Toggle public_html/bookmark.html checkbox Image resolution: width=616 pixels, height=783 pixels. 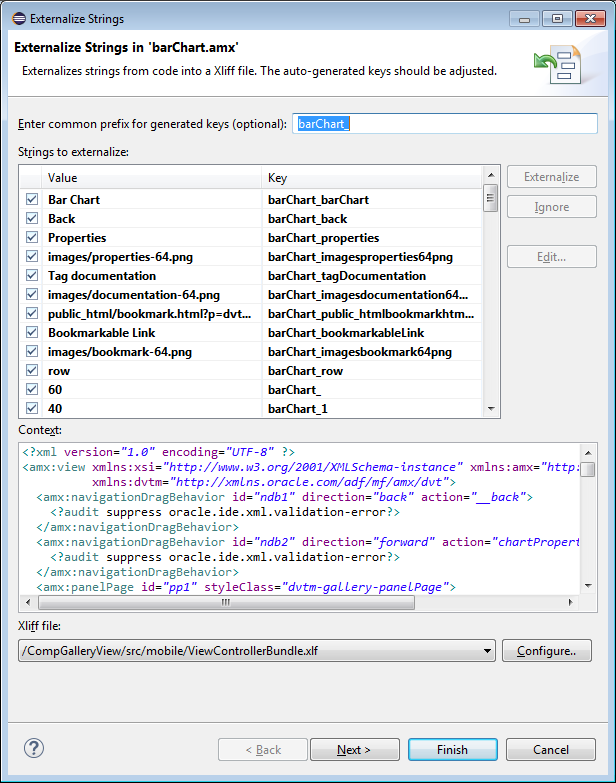coord(32,313)
